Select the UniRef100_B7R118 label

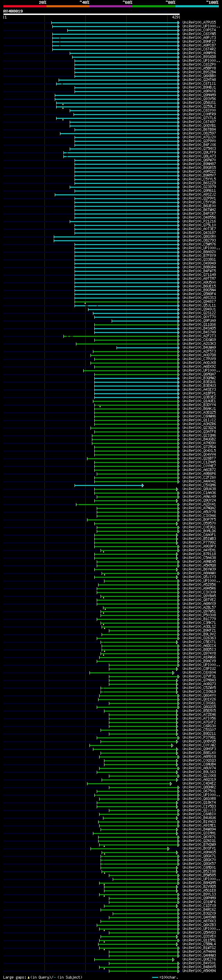tap(199, 554)
